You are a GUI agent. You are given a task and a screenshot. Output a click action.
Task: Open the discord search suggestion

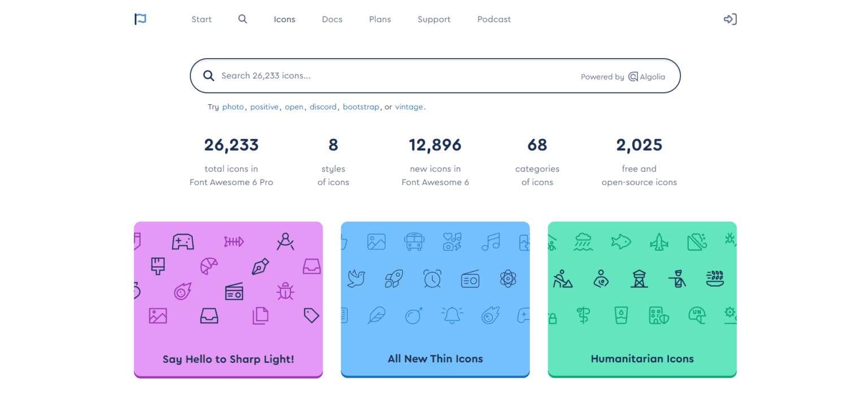pos(323,107)
